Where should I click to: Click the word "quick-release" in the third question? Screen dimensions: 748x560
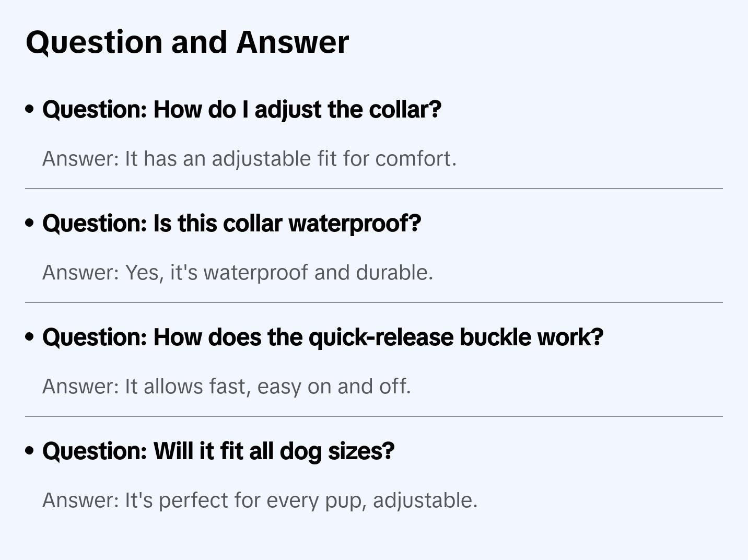[381, 337]
